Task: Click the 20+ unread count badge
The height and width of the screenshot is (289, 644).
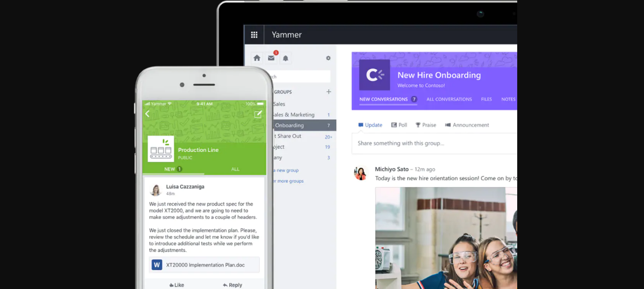Action: (x=328, y=137)
